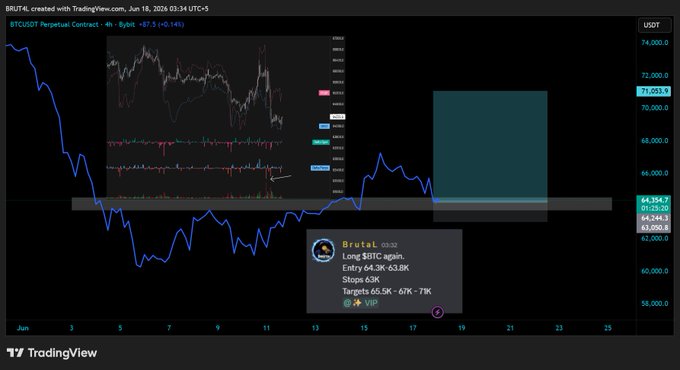The image size is (680, 370).
Task: Click the 03:32 message timestamp
Action: (389, 245)
